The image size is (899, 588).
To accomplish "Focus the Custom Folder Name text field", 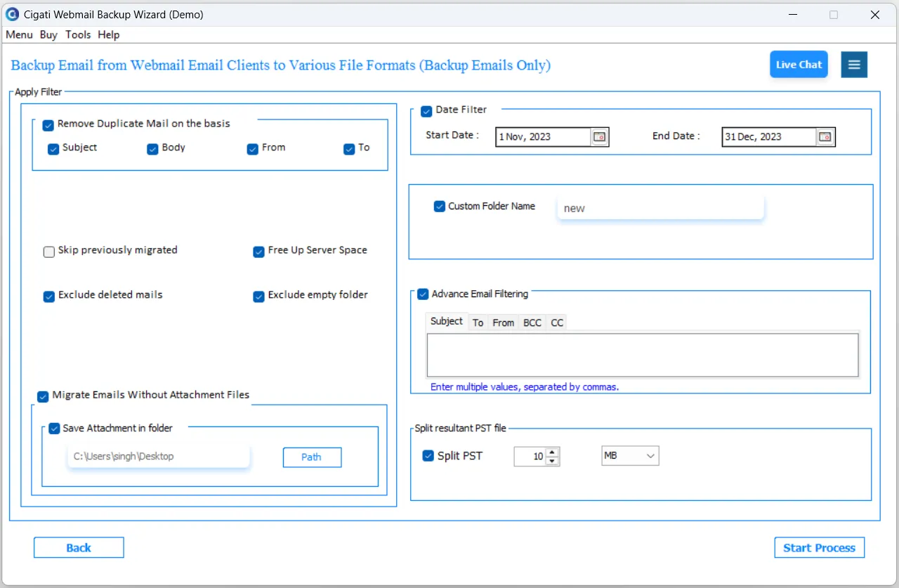I will coord(660,208).
